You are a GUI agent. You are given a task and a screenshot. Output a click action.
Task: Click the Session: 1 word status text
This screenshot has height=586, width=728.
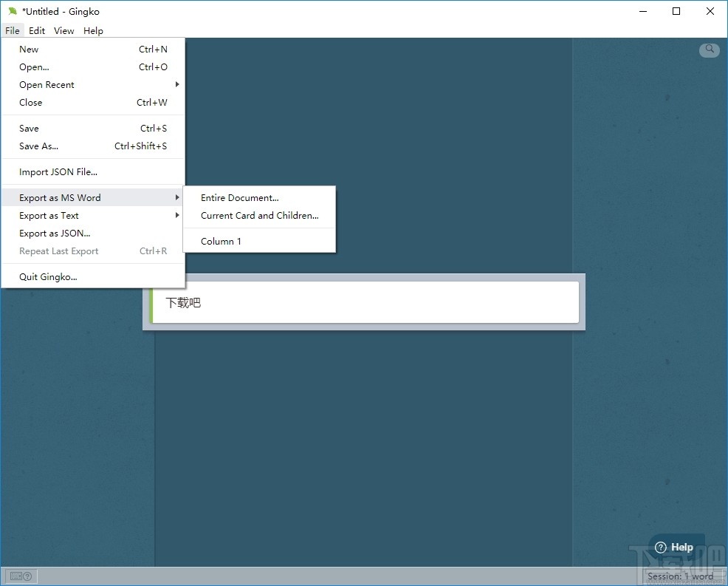680,576
